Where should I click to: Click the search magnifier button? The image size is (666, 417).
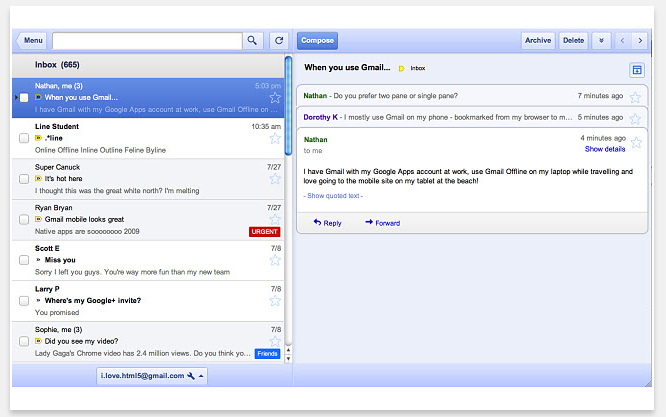[x=252, y=41]
